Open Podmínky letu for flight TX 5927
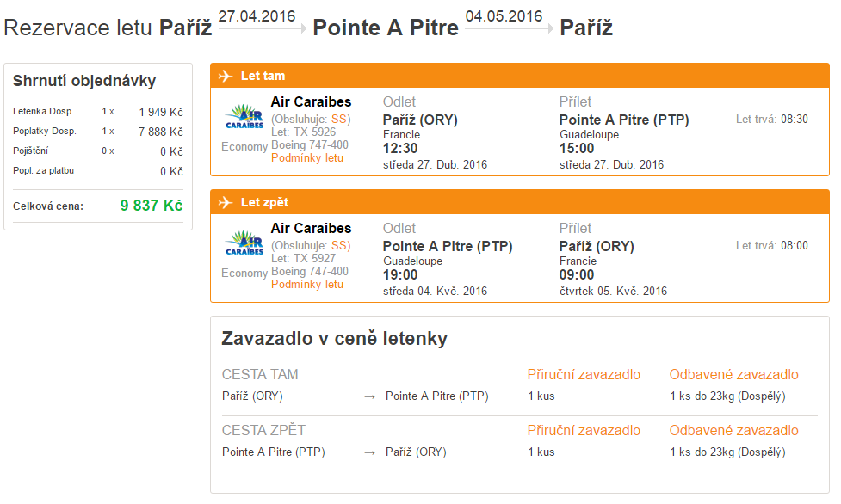Image resolution: width=841 pixels, height=504 pixels. 307,285
